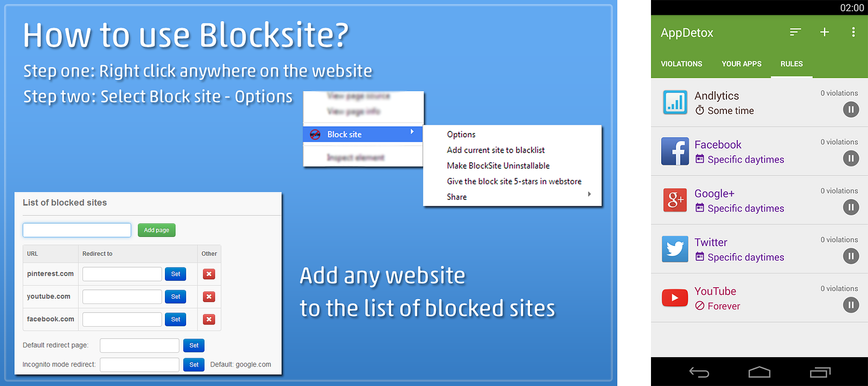This screenshot has width=868, height=386.
Task: Tap the AppDetox title
Action: (687, 33)
